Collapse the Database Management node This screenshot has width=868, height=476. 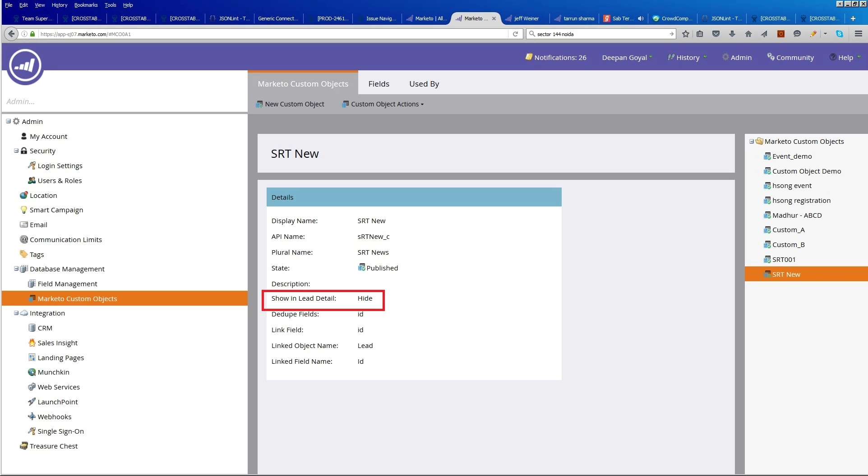[16, 269]
